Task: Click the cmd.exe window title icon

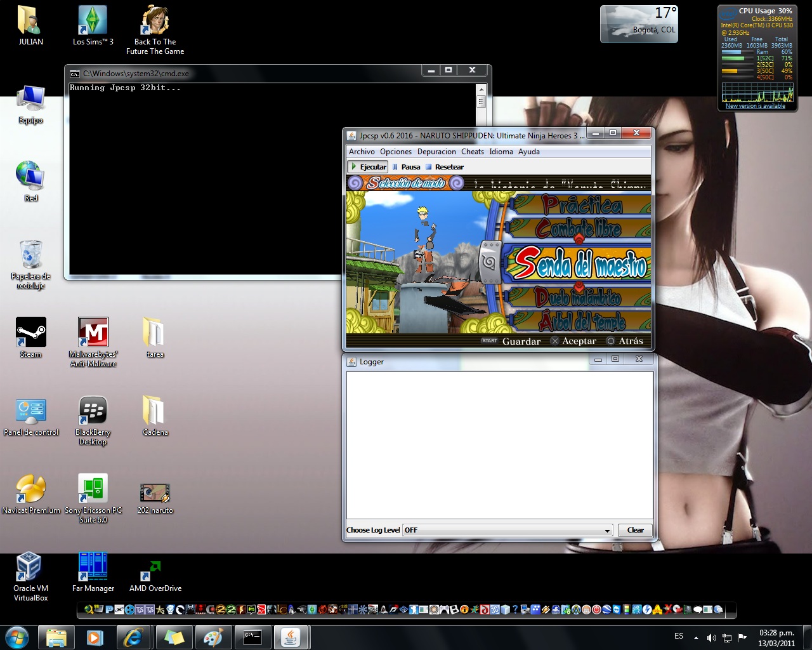Action: 75,74
